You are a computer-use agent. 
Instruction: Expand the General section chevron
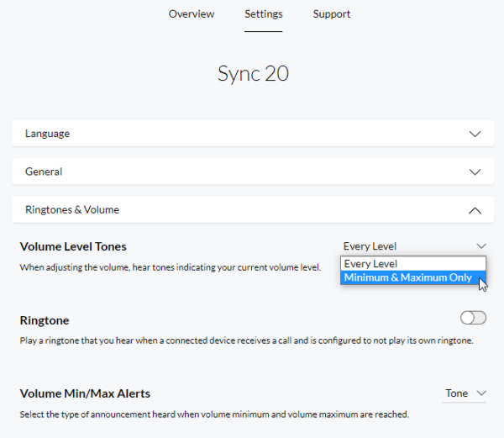tap(475, 172)
